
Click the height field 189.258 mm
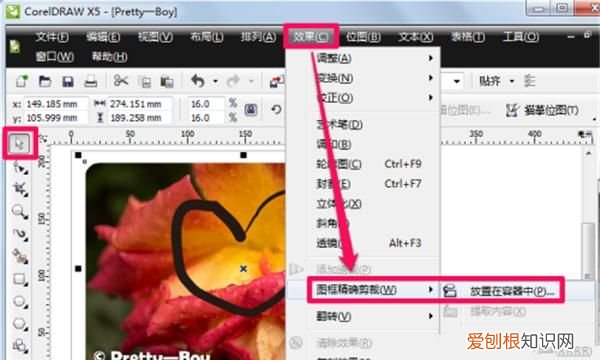(x=140, y=118)
